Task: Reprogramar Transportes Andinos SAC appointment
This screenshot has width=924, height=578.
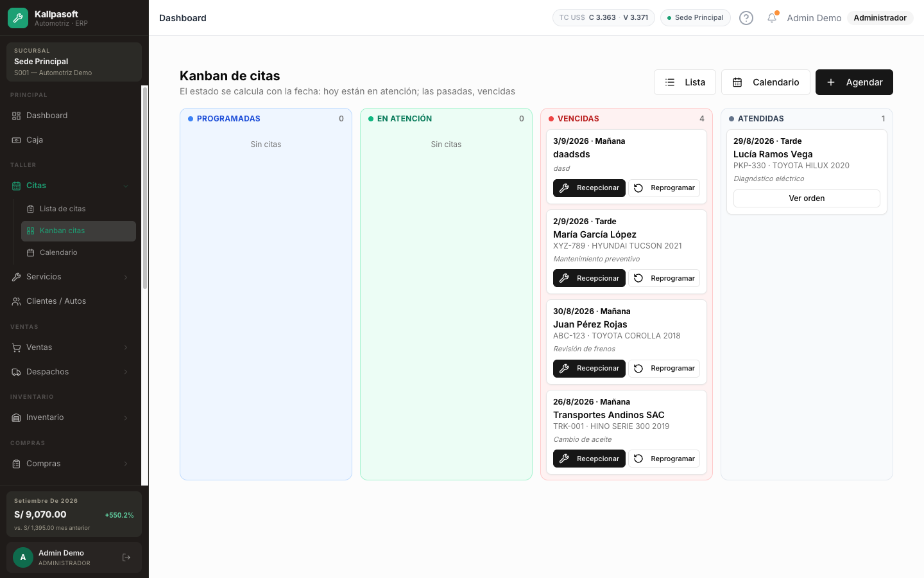Action: pyautogui.click(x=664, y=459)
